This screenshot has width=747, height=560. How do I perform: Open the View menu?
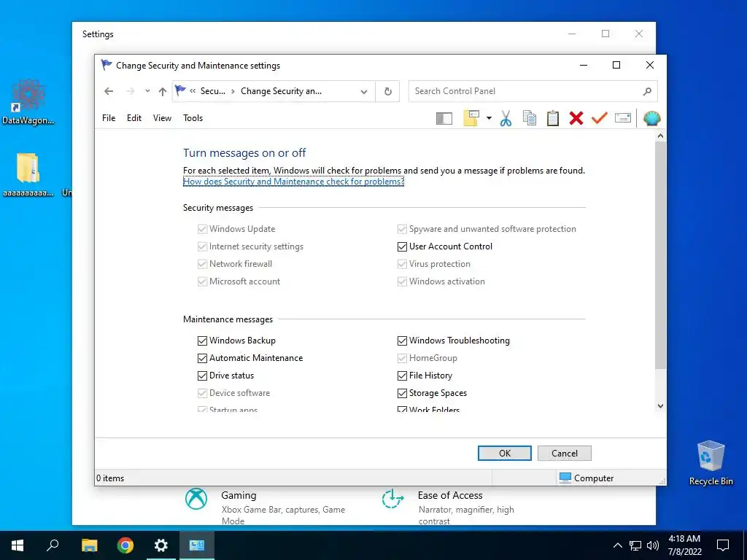tap(162, 118)
